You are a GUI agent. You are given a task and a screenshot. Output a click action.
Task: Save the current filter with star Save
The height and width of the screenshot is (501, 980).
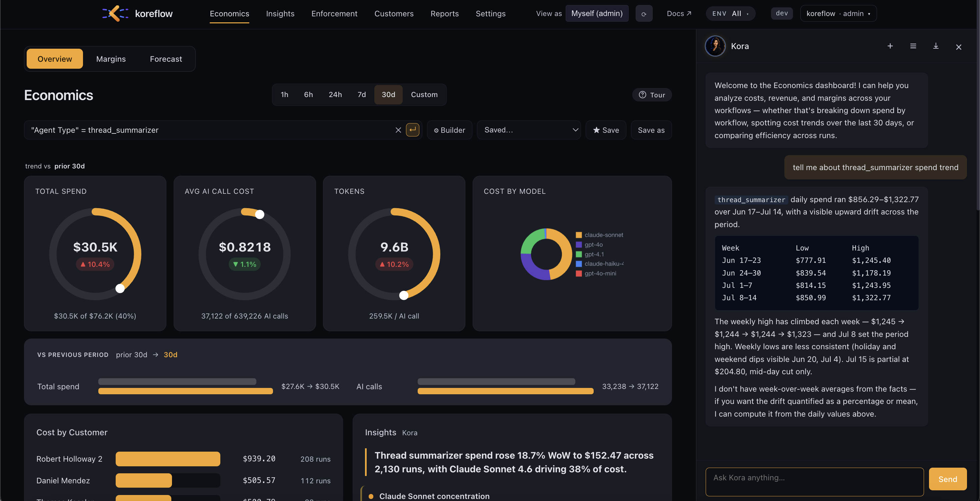point(606,130)
